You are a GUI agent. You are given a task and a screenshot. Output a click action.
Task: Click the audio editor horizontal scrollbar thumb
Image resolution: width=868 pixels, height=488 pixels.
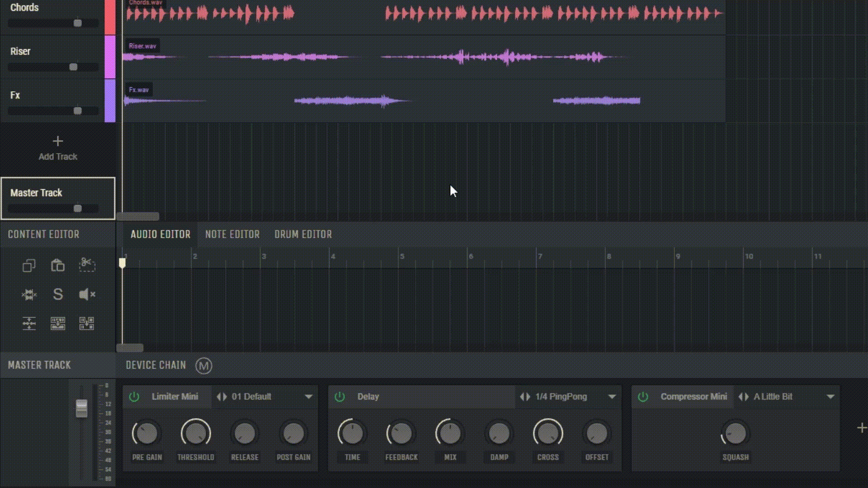tap(130, 348)
